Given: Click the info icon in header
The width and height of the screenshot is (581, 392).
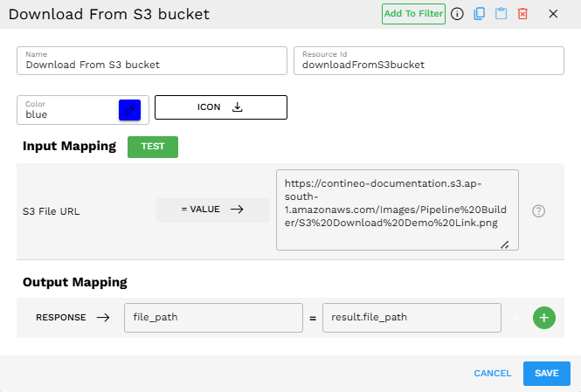Looking at the screenshot, I should (x=457, y=14).
